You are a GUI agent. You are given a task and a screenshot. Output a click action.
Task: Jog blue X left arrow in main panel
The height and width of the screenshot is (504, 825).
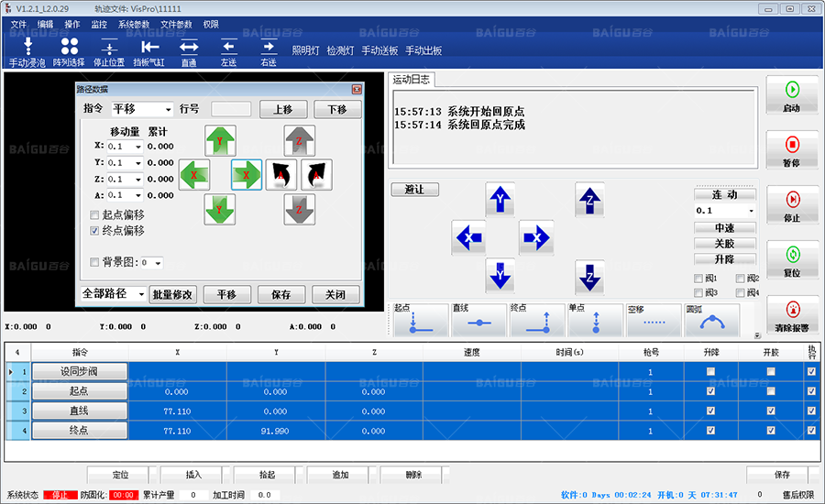coord(468,237)
